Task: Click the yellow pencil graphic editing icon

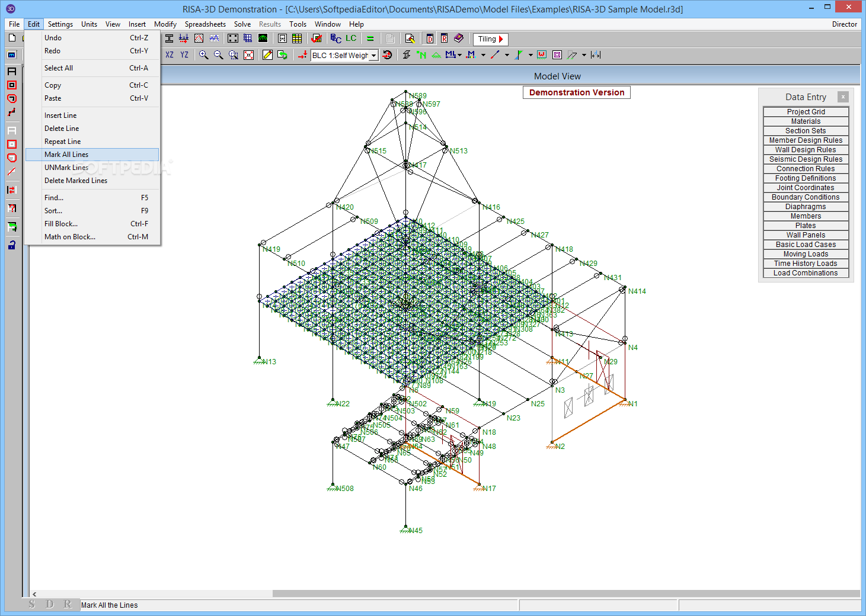Action: coord(267,55)
